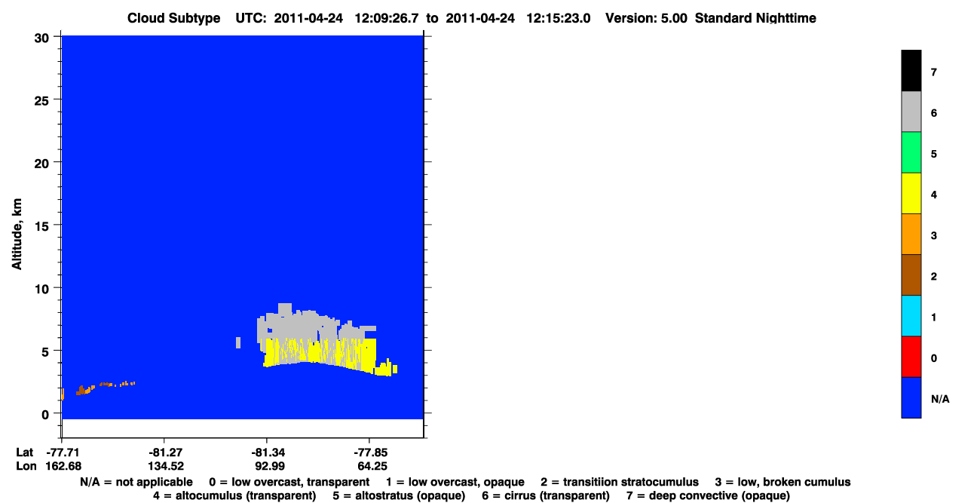
Task: Click the yellow altocumulus swatch labeled 4
Action: tap(911, 193)
